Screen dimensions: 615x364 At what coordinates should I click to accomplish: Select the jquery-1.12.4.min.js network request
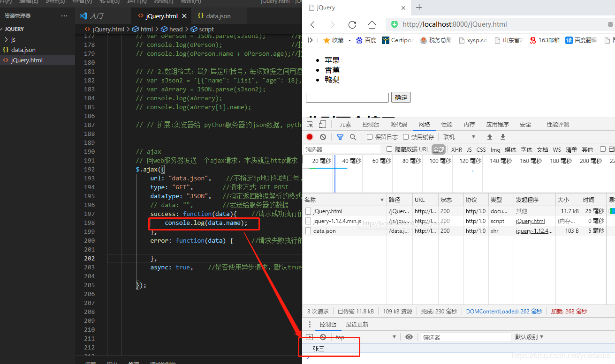pos(337,221)
